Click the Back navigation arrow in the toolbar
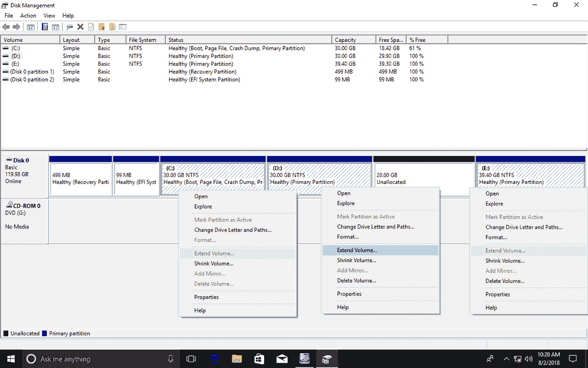Viewport: 588px width, 368px height. pos(6,26)
